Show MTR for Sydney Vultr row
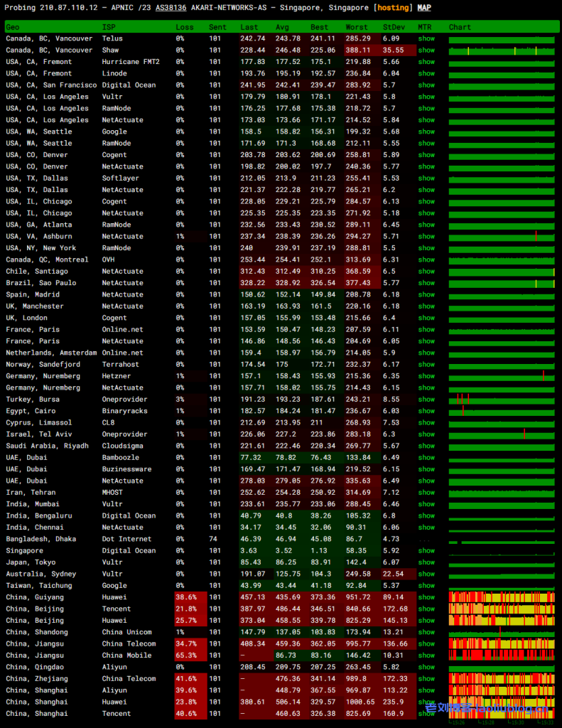The height and width of the screenshot is (728, 562). [426, 574]
